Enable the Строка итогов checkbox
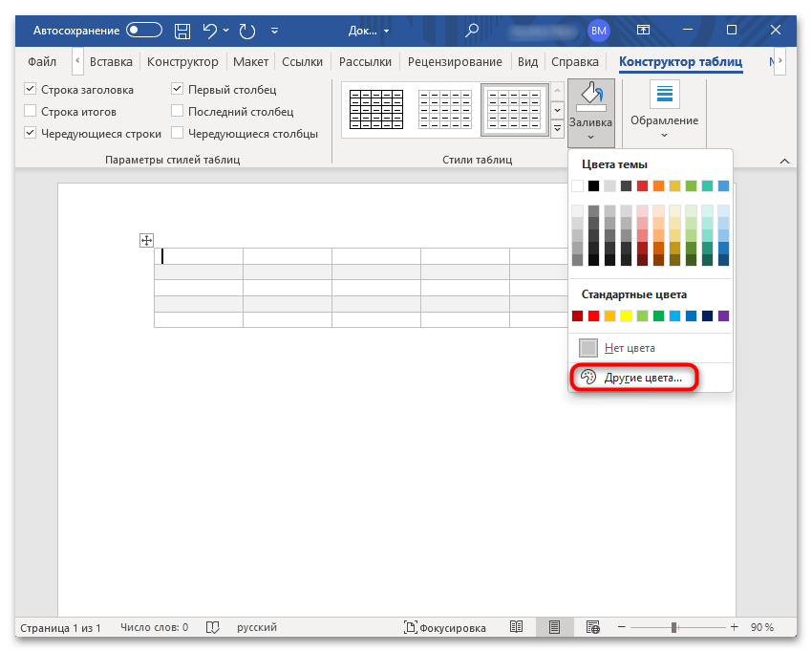This screenshot has width=812, height=652. point(31,112)
